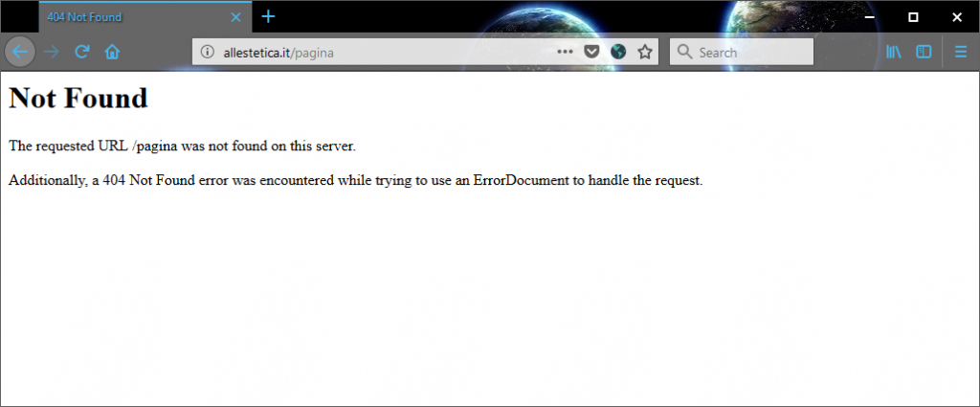Close the browser window
Image resolution: width=980 pixels, height=407 pixels.
(956, 16)
